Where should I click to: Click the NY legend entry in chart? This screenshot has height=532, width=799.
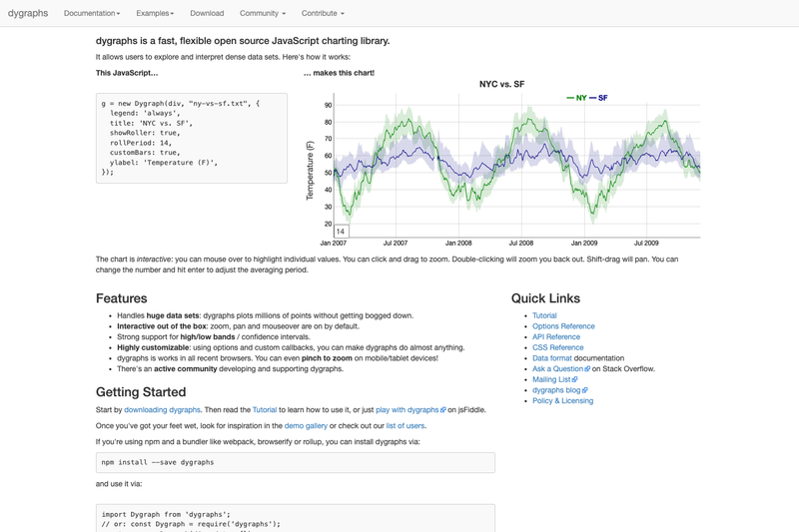(577, 98)
